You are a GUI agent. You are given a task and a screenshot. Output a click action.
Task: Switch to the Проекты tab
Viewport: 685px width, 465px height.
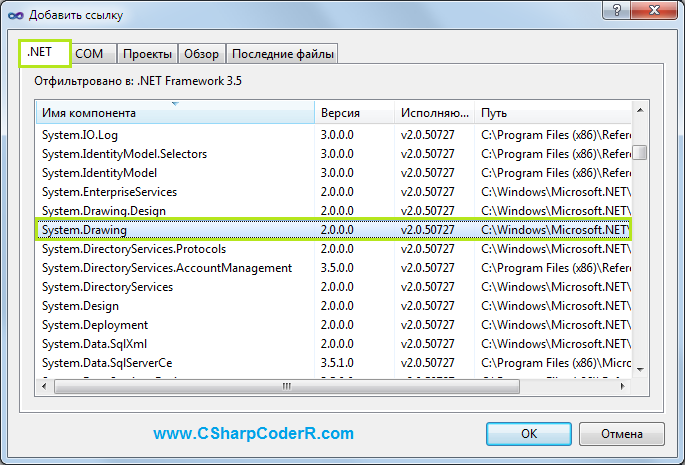tap(147, 54)
